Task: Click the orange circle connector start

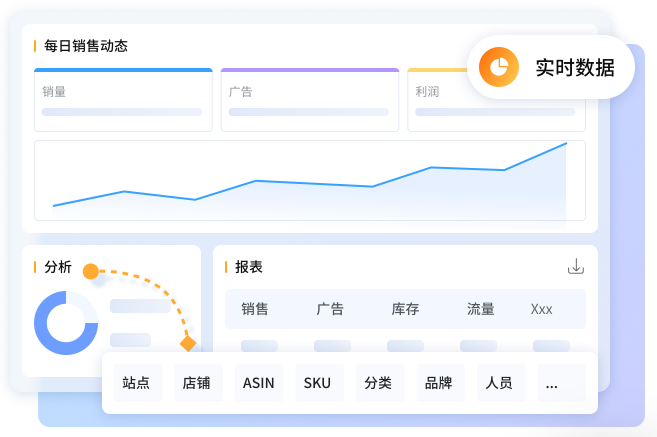Action: point(90,271)
